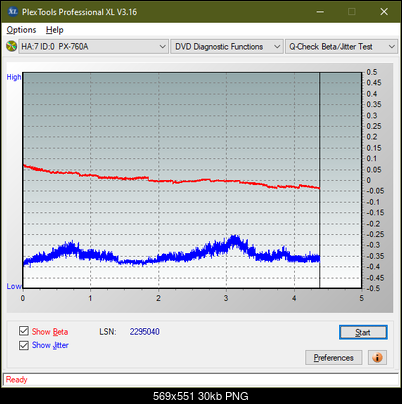Open the Options menu
The image size is (402, 404).
click(x=21, y=30)
